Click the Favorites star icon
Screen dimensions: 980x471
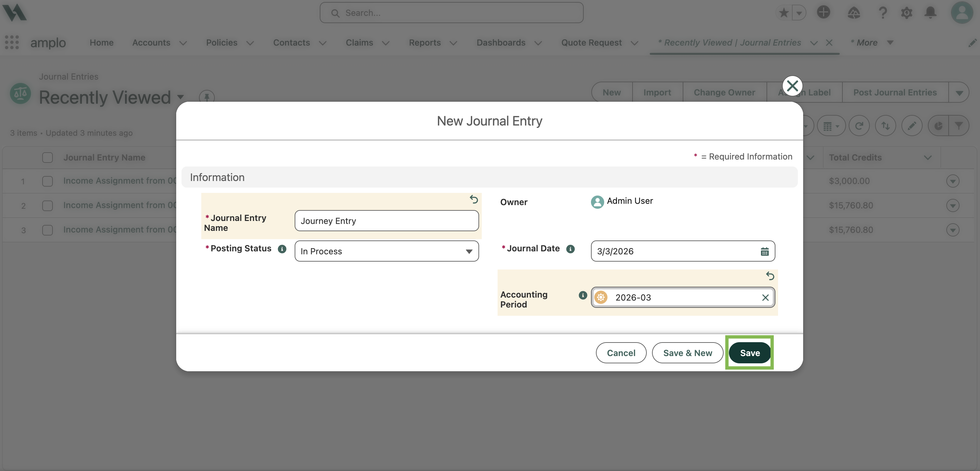point(784,13)
